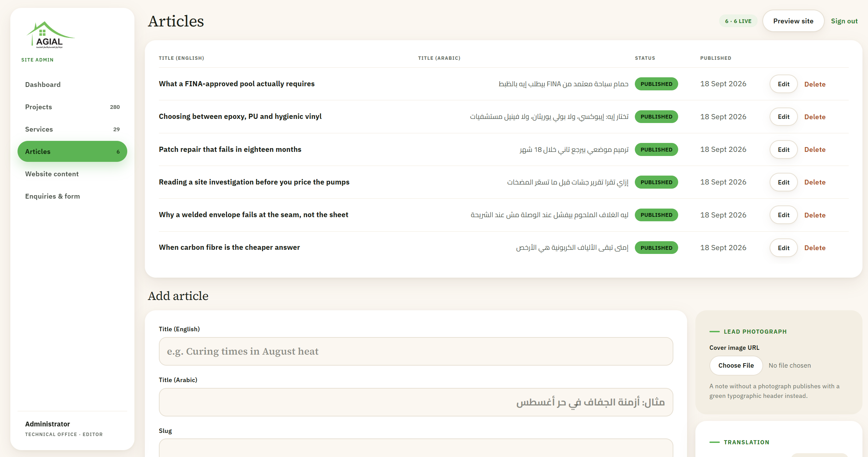Click the Preview site button
This screenshot has width=868, height=457.
[793, 21]
